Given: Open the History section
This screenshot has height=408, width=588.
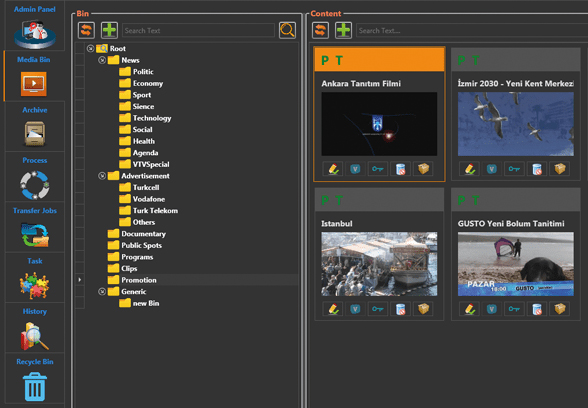Looking at the screenshot, I should 35,328.
